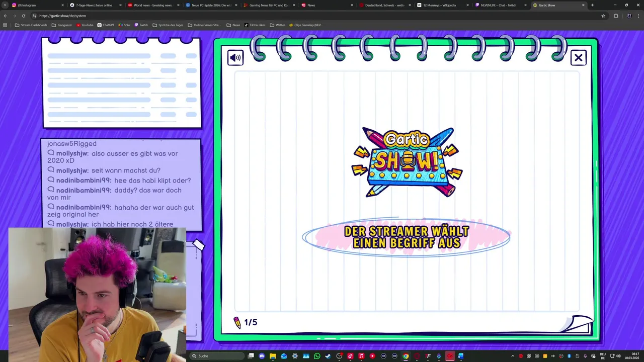Switch to the Deutschland, Schweiz wetter tab
Image resolution: width=644 pixels, height=362 pixels.
tap(386, 5)
